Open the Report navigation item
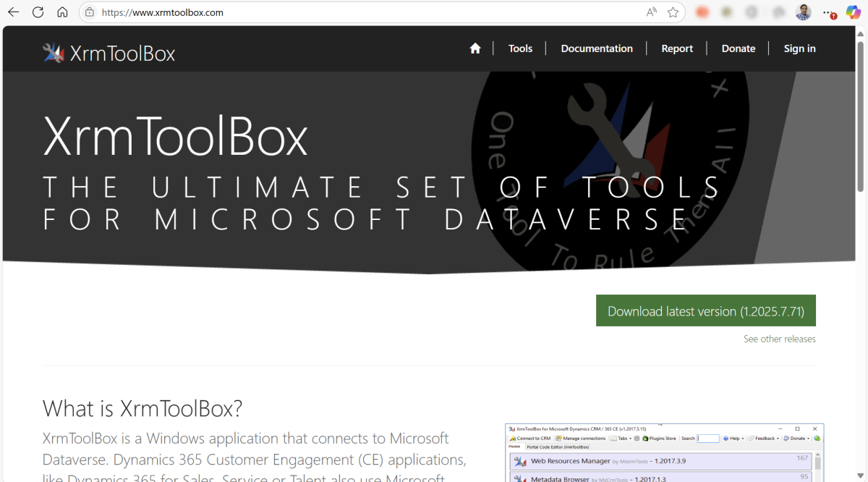This screenshot has height=482, width=868. (677, 48)
